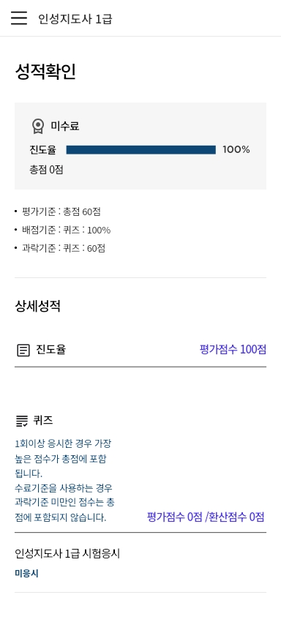The height and width of the screenshot is (644, 281).
Task: Click the 평가점수 100점 link
Action: coord(233,350)
